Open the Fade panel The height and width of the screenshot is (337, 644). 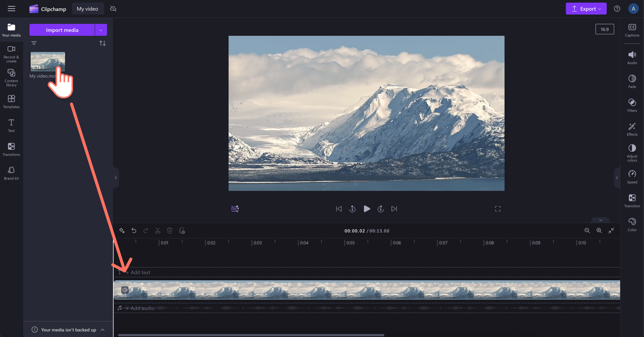(632, 82)
